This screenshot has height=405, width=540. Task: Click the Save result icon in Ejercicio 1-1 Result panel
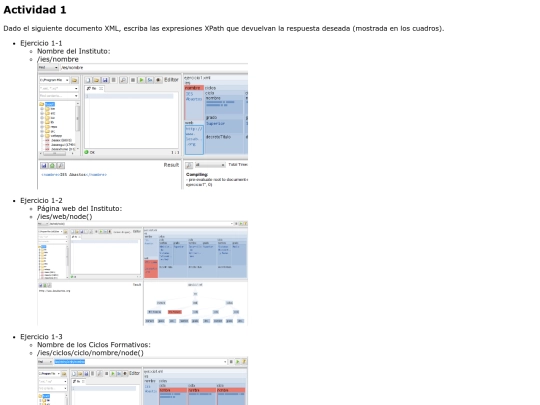(44, 166)
